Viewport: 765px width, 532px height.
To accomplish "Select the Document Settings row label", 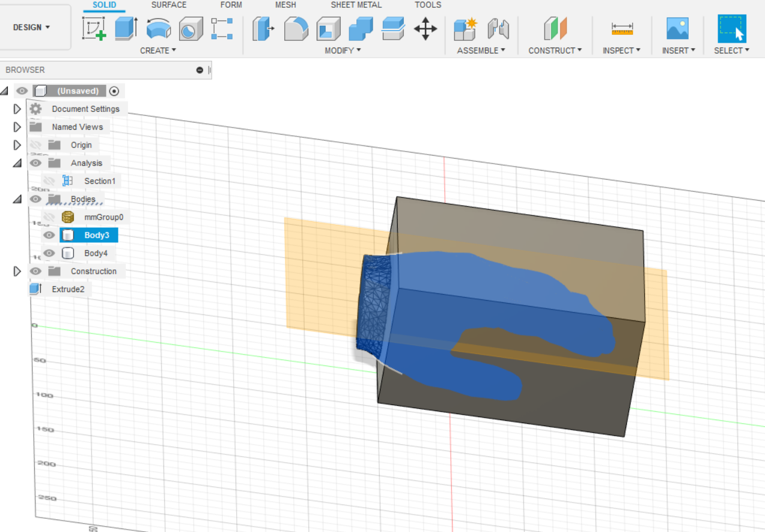I will pos(85,109).
